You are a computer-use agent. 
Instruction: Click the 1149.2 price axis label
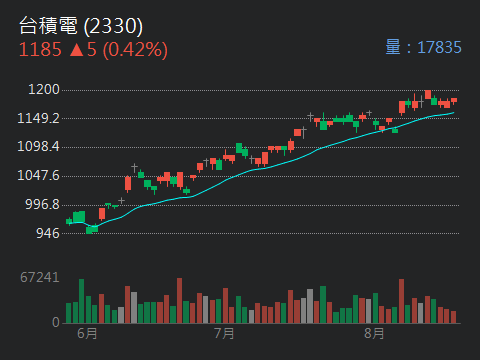coord(38,118)
